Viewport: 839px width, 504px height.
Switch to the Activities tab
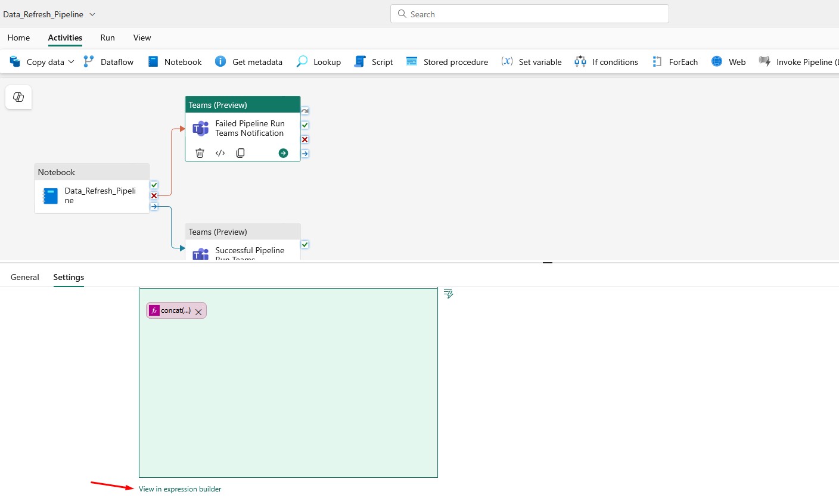65,38
